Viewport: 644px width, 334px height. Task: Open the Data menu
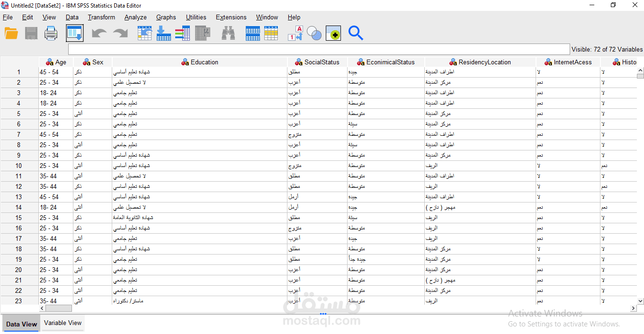72,17
